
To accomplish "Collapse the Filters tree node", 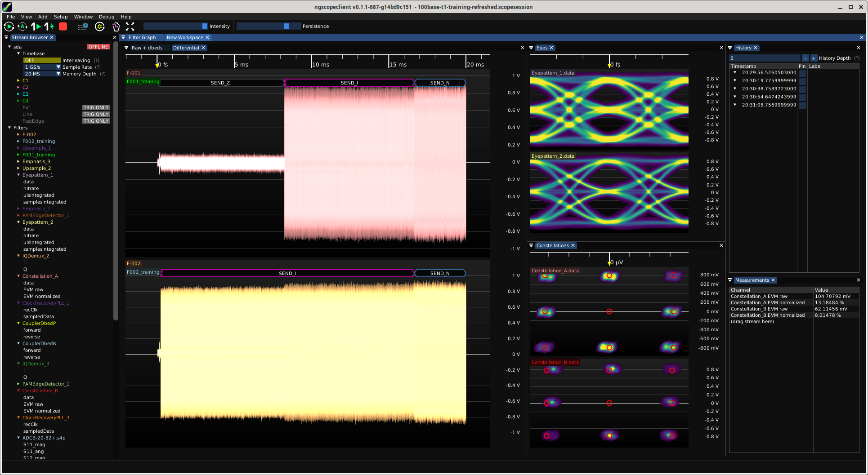I will click(x=9, y=128).
